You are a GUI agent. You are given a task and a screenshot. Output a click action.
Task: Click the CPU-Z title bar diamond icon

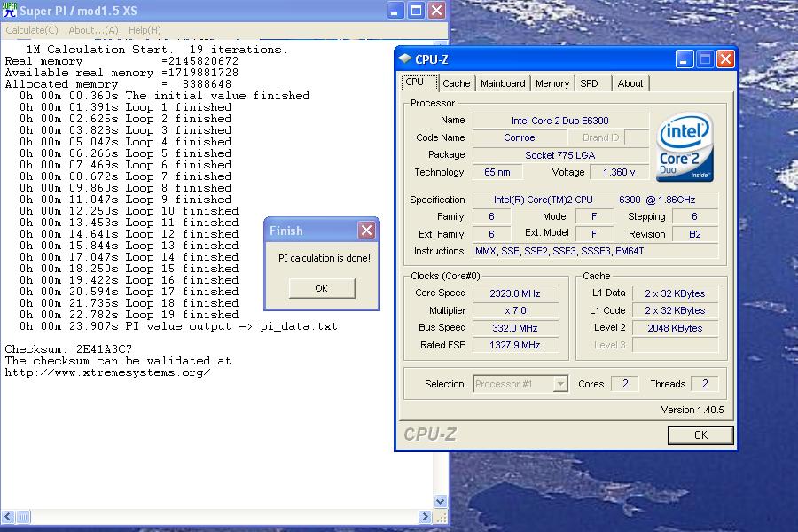pyautogui.click(x=405, y=59)
